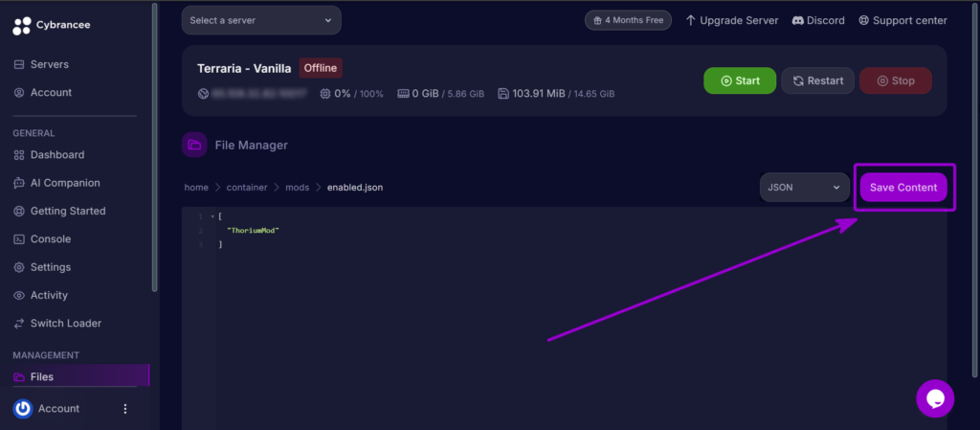Screen dimensions: 980x430
Task: Click the AI Companion robot icon
Action: (x=19, y=183)
